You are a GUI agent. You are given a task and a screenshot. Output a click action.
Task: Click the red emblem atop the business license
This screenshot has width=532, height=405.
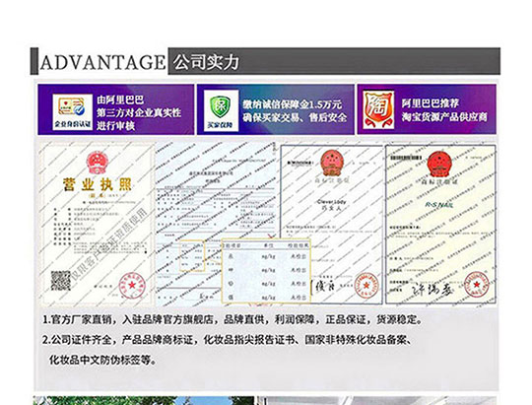(97, 163)
